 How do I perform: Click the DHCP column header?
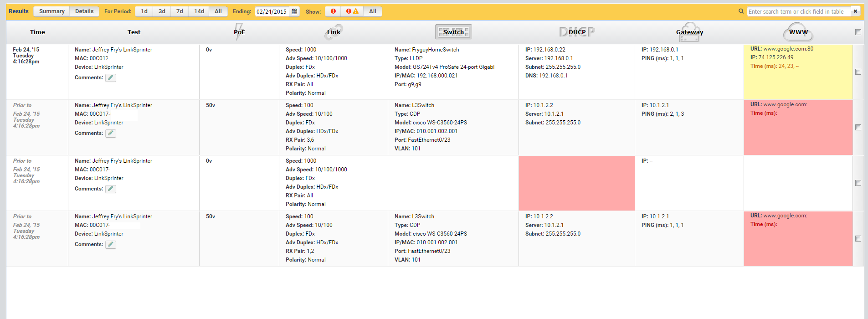(x=577, y=32)
